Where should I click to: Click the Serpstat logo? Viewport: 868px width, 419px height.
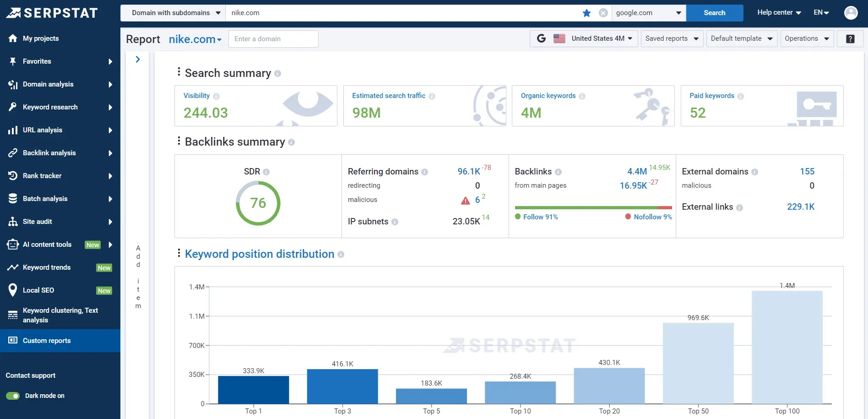coord(52,13)
